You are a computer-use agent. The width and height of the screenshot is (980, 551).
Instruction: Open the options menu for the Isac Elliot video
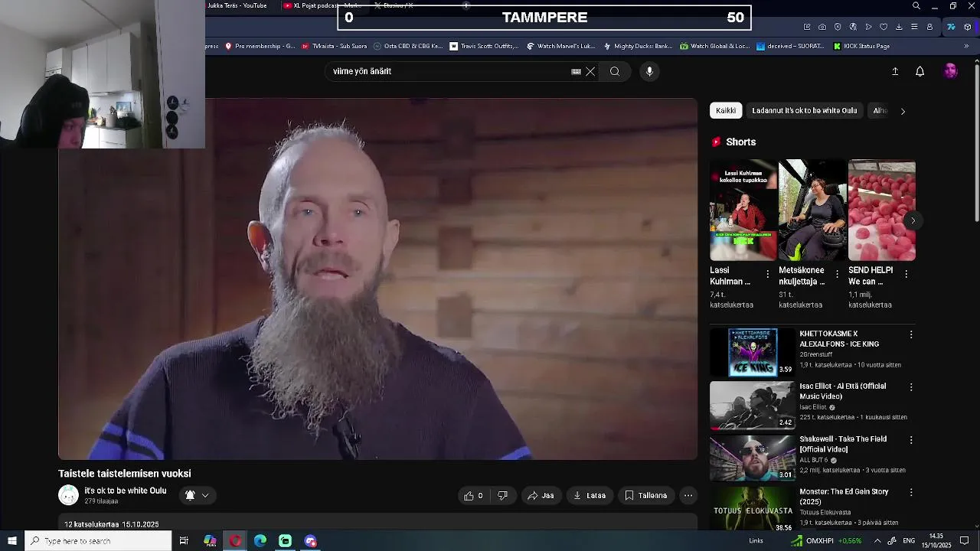pyautogui.click(x=911, y=387)
